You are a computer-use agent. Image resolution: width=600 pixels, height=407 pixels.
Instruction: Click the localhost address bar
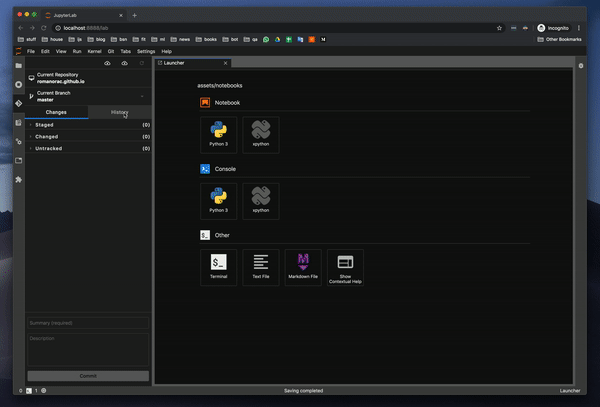[x=277, y=28]
